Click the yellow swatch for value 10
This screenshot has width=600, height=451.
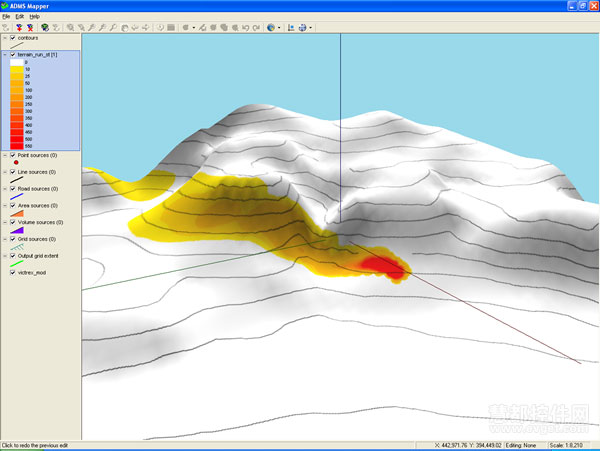coord(17,69)
